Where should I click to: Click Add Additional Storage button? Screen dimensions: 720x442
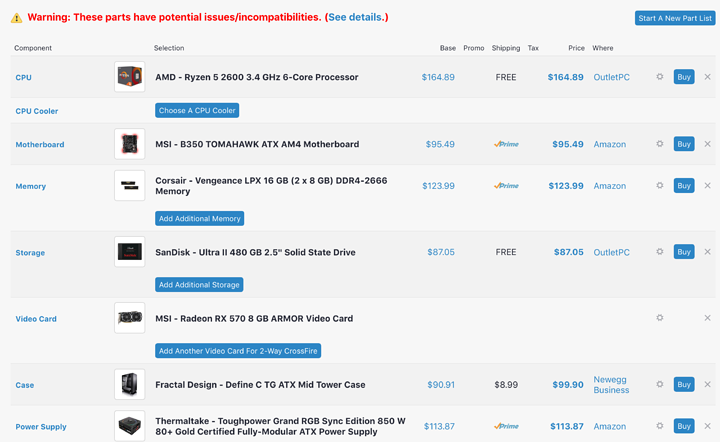pyautogui.click(x=199, y=284)
